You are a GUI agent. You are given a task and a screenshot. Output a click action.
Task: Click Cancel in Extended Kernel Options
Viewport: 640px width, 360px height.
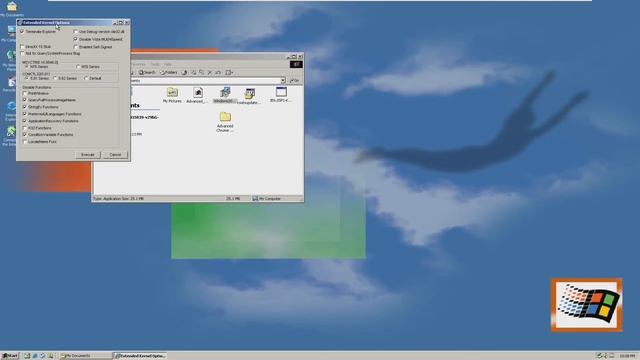[x=115, y=155]
